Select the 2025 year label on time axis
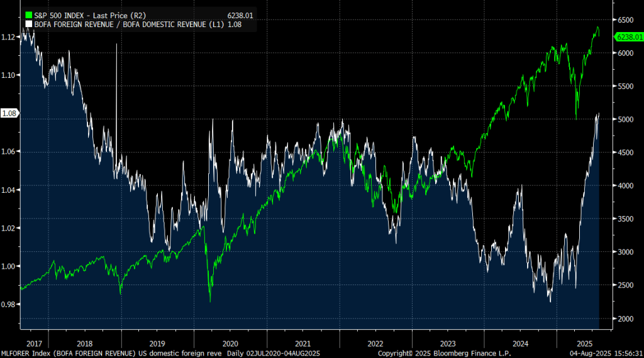This screenshot has height=358, width=644. (x=584, y=344)
